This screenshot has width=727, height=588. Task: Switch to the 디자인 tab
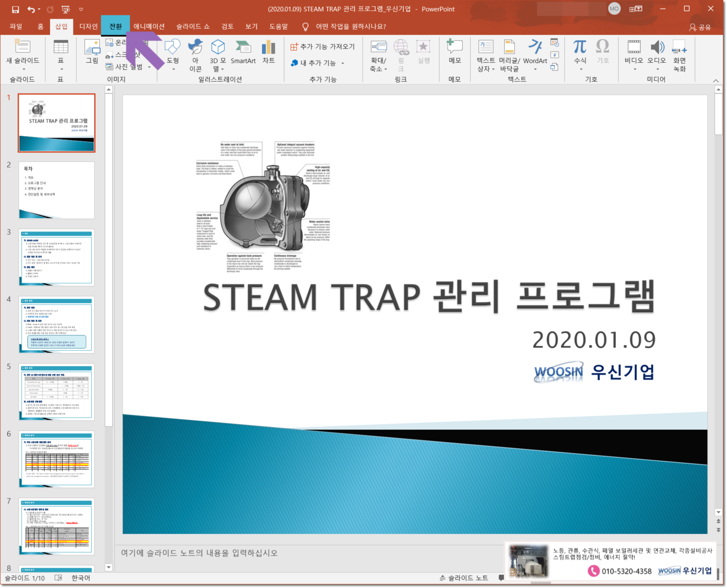pyautogui.click(x=89, y=26)
